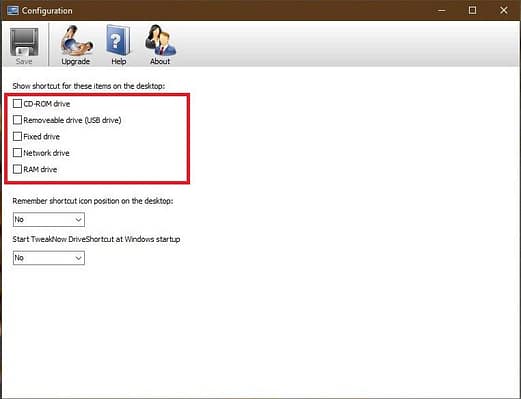Toggle the Network drive checkbox
The height and width of the screenshot is (399, 521).
click(x=17, y=153)
